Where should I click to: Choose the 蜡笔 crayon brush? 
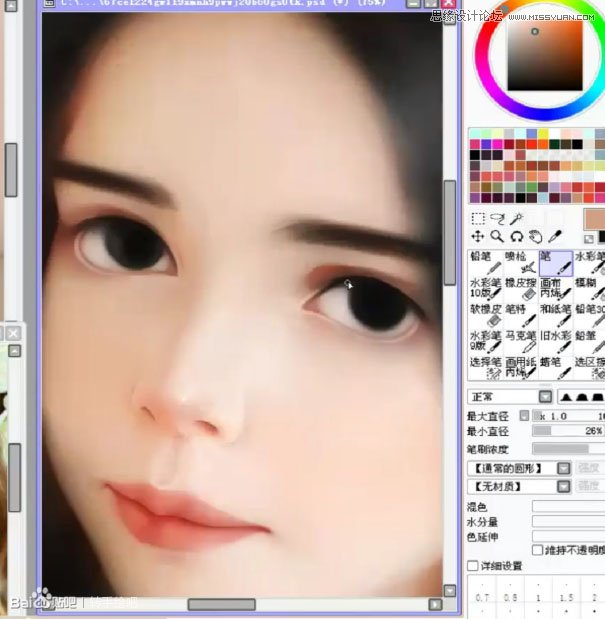click(x=556, y=368)
